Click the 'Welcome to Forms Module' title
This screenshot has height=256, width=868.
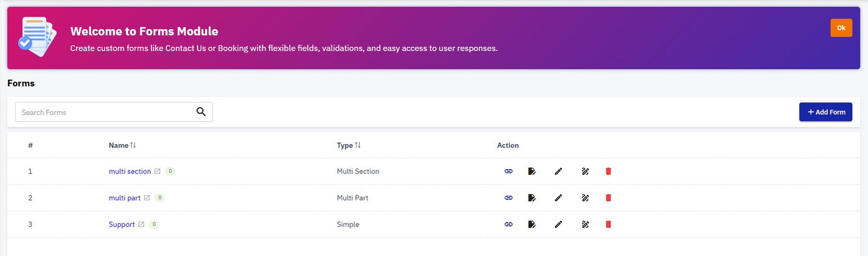[144, 31]
